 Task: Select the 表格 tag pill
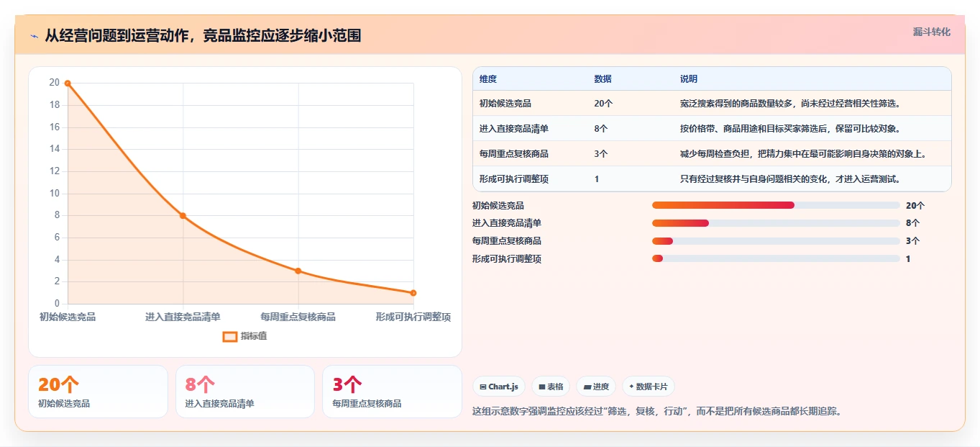(x=551, y=387)
